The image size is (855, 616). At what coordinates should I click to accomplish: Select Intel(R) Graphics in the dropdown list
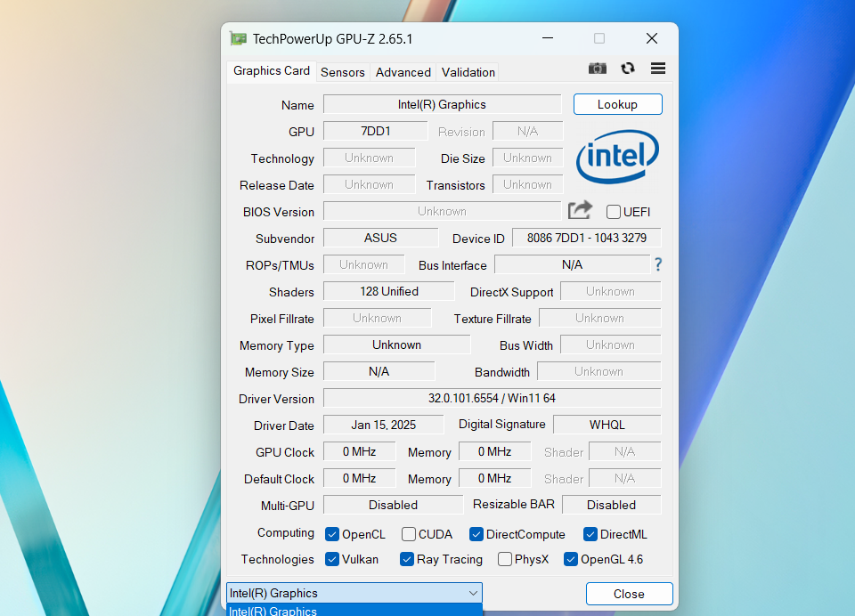[354, 611]
